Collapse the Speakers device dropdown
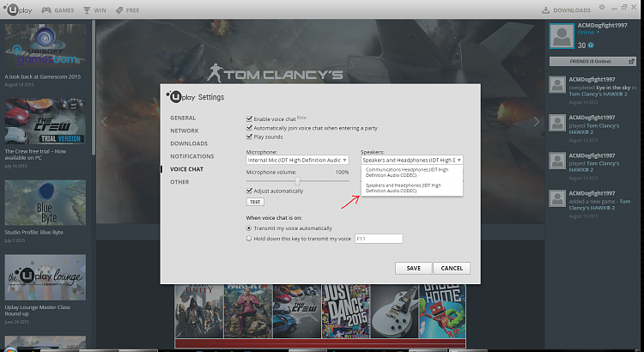Image resolution: width=644 pixels, height=352 pixels. (x=412, y=160)
